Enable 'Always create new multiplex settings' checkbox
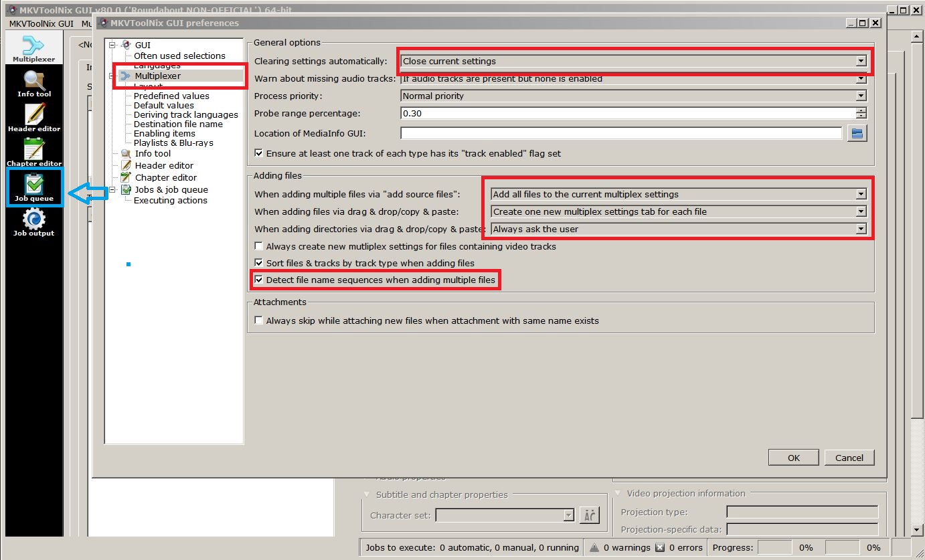This screenshot has width=925, height=560. tap(259, 246)
